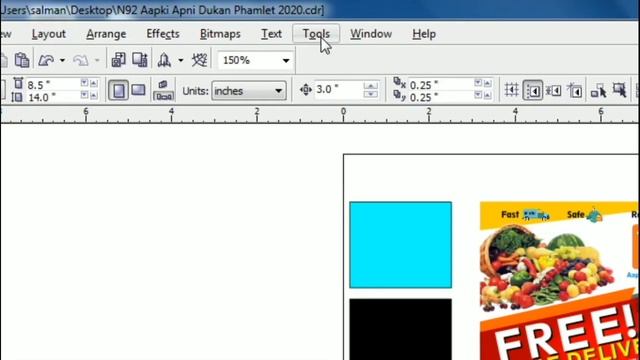Image resolution: width=640 pixels, height=360 pixels.
Task: Increase duplicate x distance spinner up
Action: (x=487, y=83)
